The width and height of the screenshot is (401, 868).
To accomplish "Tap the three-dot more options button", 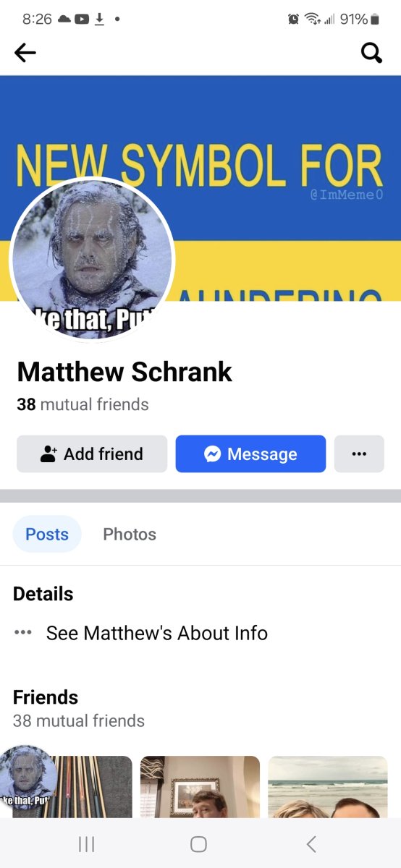I will (x=359, y=454).
